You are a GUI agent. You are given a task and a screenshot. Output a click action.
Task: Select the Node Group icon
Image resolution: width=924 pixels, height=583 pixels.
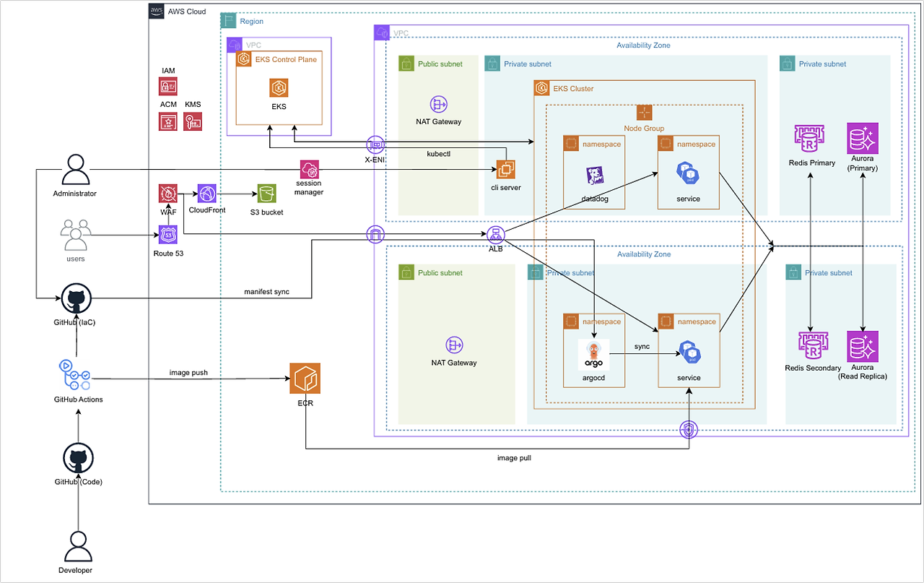coord(645,113)
